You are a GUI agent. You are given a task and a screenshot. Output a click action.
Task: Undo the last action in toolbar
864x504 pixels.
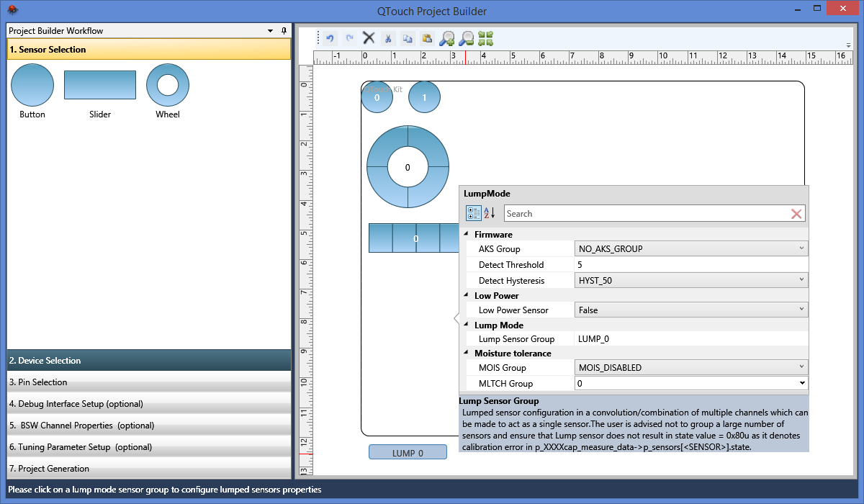point(330,38)
